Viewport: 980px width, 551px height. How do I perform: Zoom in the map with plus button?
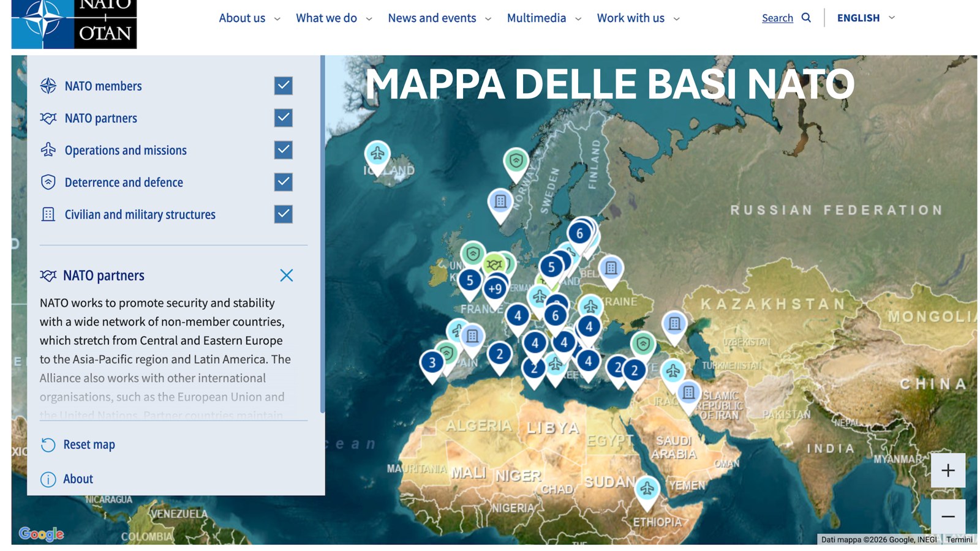click(948, 470)
